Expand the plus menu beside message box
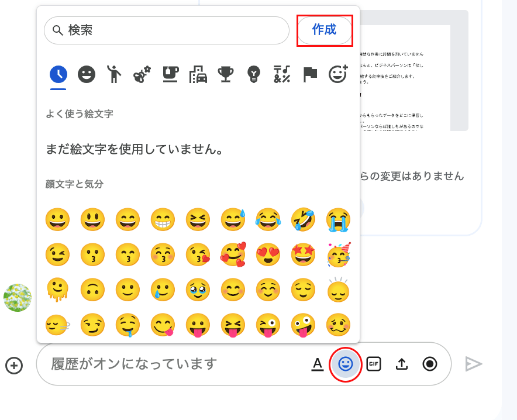 pyautogui.click(x=14, y=365)
